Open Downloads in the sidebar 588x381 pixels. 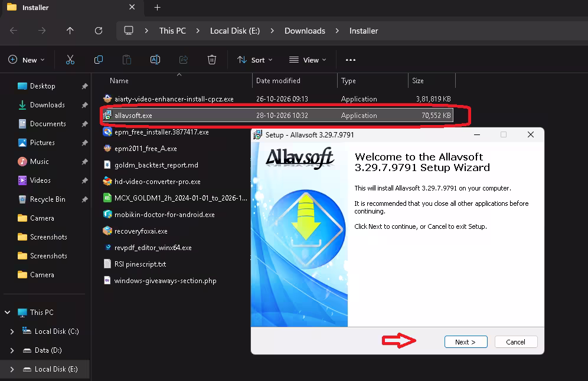(47, 105)
